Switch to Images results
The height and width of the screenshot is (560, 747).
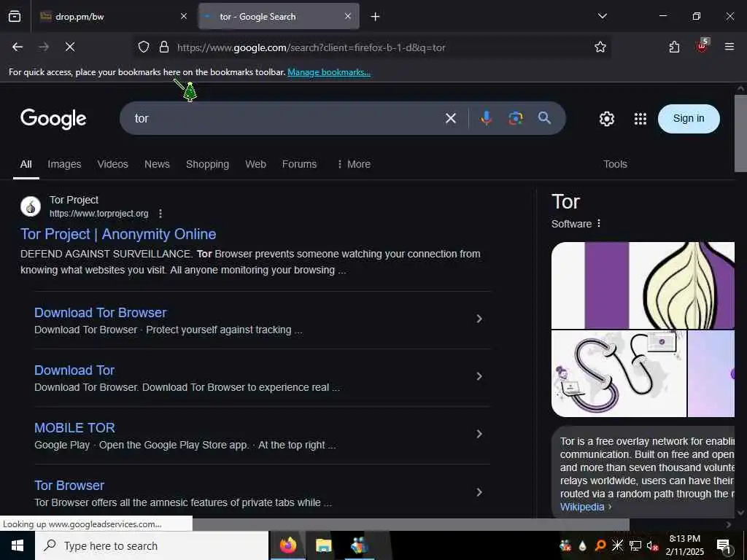click(x=64, y=164)
